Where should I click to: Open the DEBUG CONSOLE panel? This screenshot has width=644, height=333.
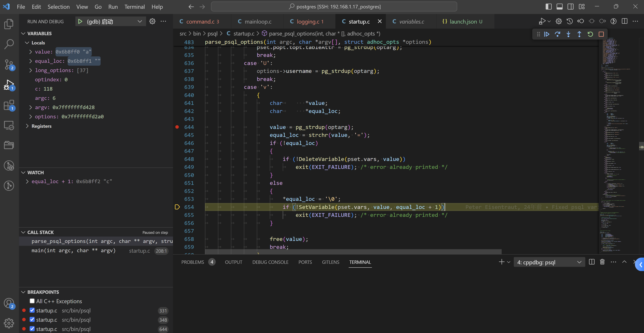pos(270,262)
